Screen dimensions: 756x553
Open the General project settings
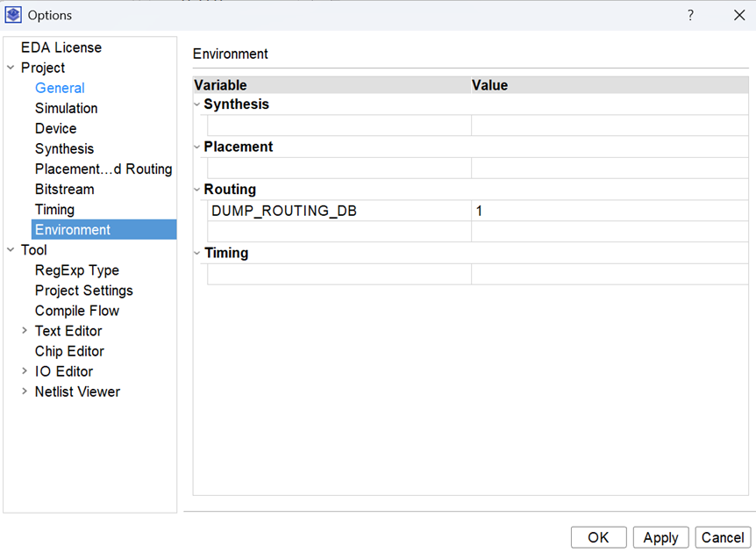(60, 88)
